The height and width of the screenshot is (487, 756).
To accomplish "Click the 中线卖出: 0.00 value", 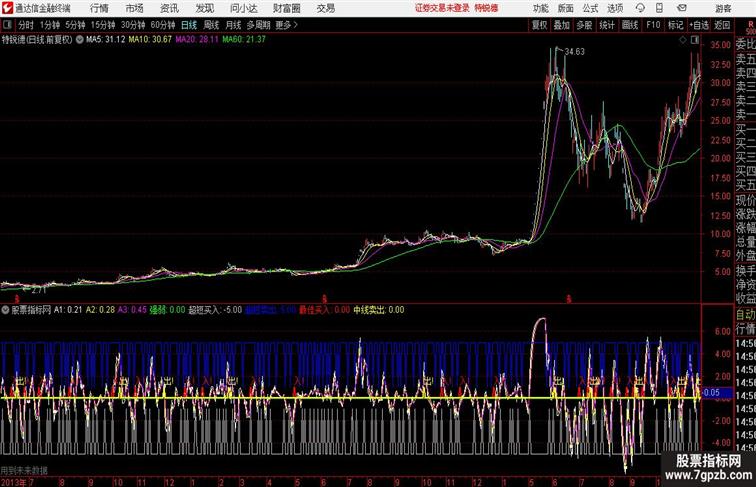I will 378,310.
